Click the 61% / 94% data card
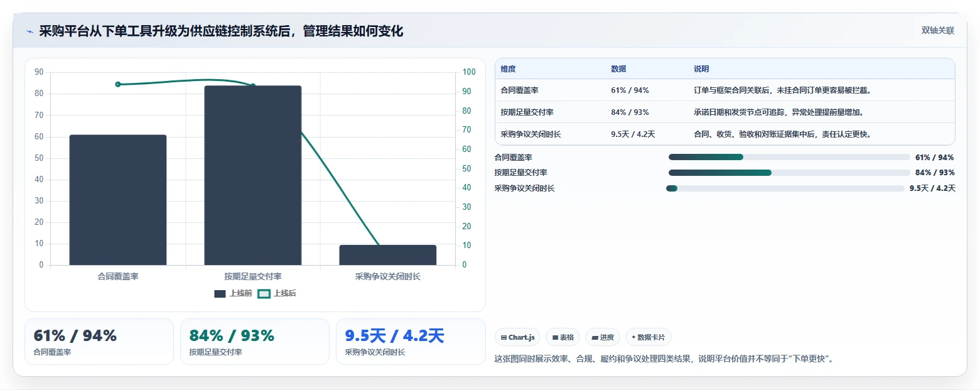Screen dimensions: 980x390 [99, 342]
